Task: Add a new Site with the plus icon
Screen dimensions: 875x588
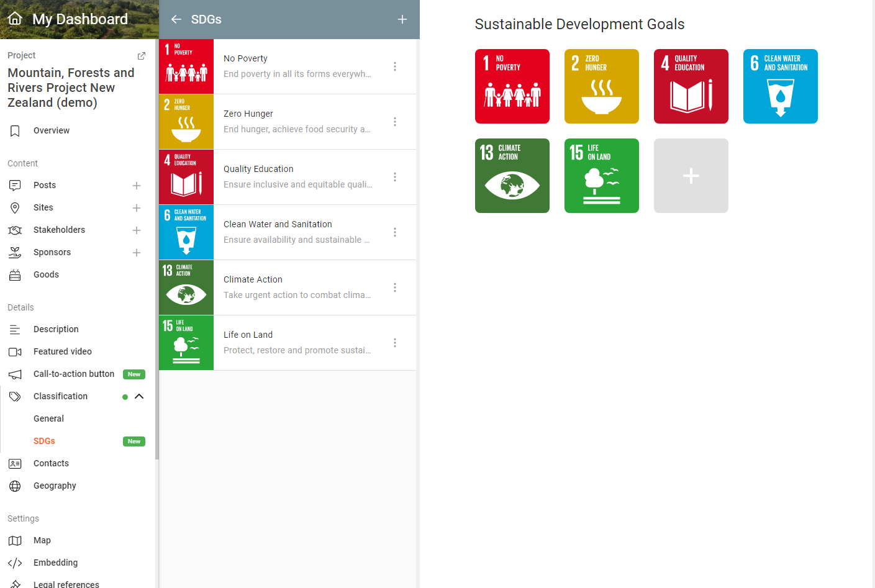Action: pyautogui.click(x=137, y=207)
